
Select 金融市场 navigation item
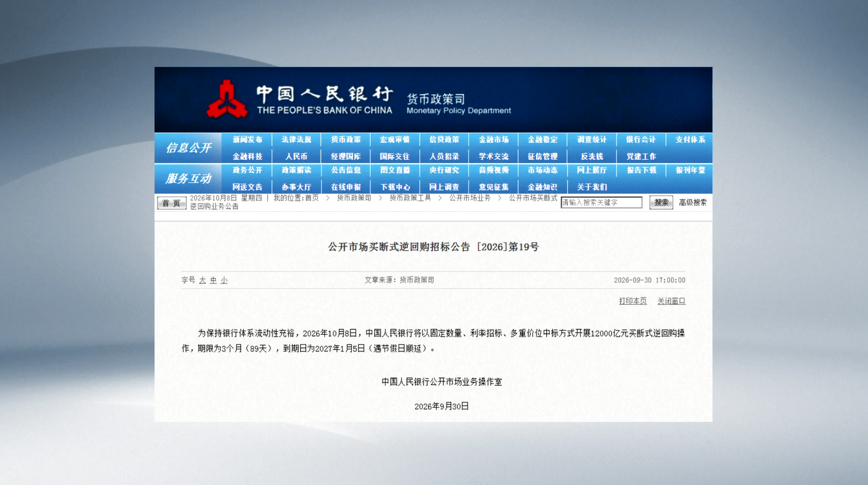494,139
